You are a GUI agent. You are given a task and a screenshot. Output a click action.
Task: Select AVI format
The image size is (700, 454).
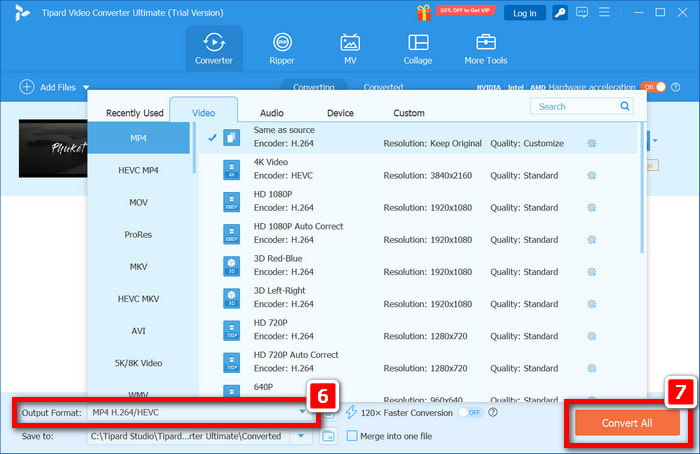138,331
